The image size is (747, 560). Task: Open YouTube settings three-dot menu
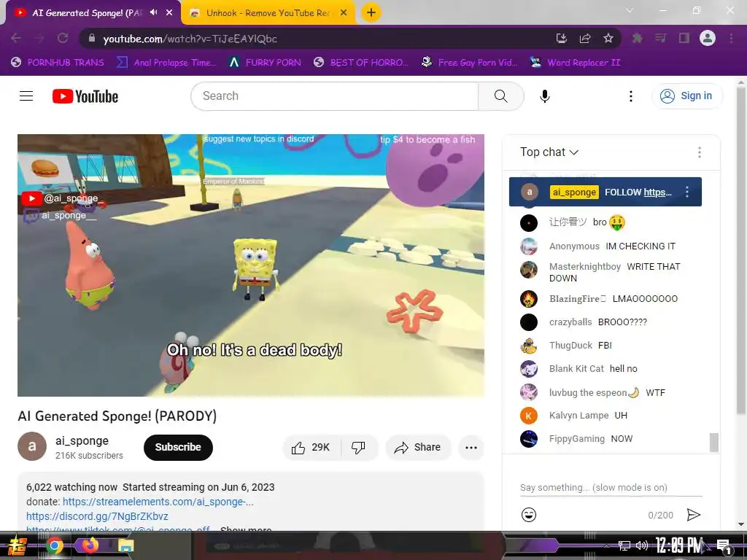(631, 96)
